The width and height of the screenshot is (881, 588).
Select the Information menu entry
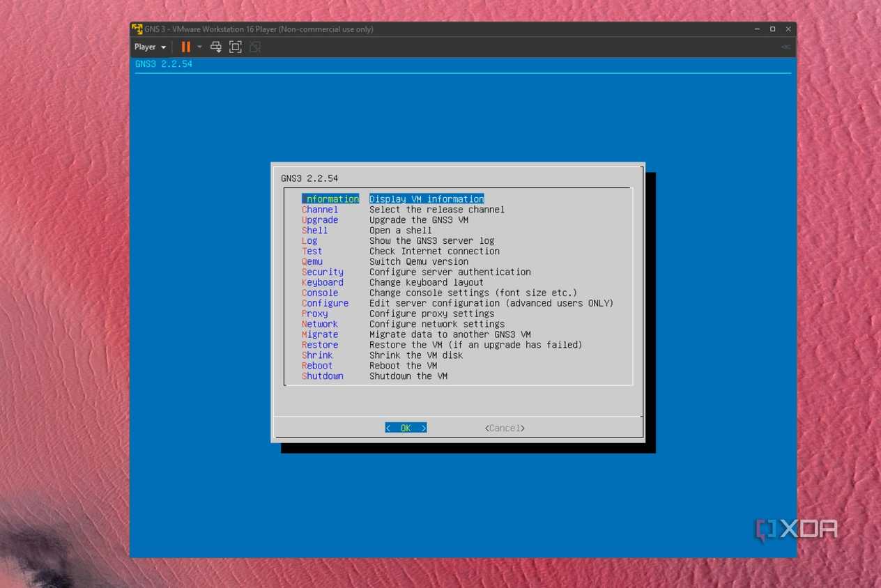click(x=330, y=199)
